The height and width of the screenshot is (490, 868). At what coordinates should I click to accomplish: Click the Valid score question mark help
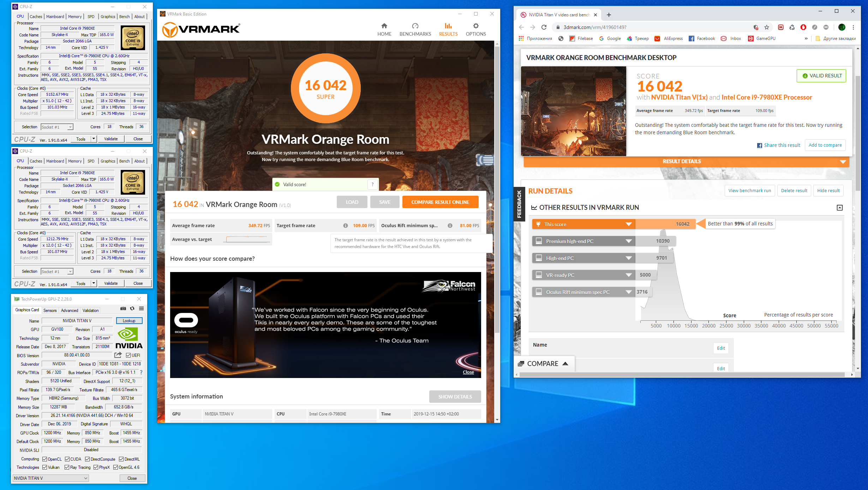coord(372,184)
